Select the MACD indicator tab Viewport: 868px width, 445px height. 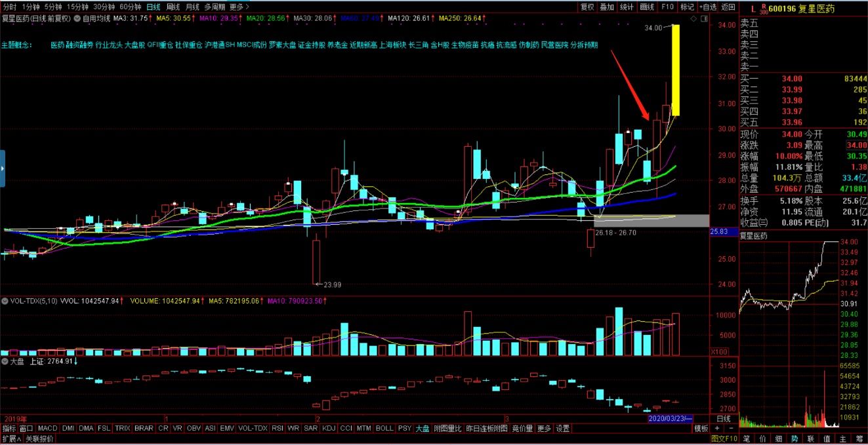point(47,429)
